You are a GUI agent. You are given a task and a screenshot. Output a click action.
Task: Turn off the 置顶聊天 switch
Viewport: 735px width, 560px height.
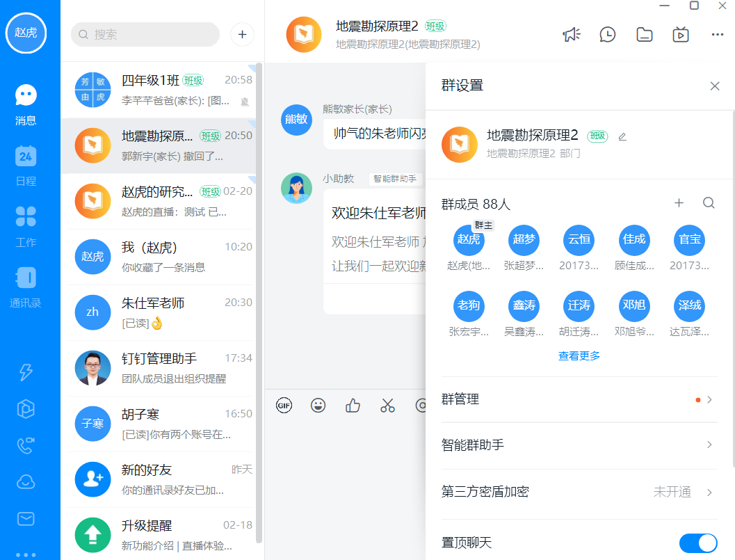click(x=697, y=543)
